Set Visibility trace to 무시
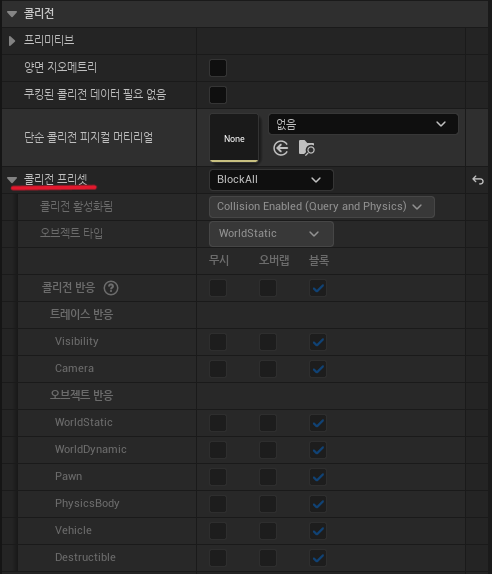 (218, 342)
